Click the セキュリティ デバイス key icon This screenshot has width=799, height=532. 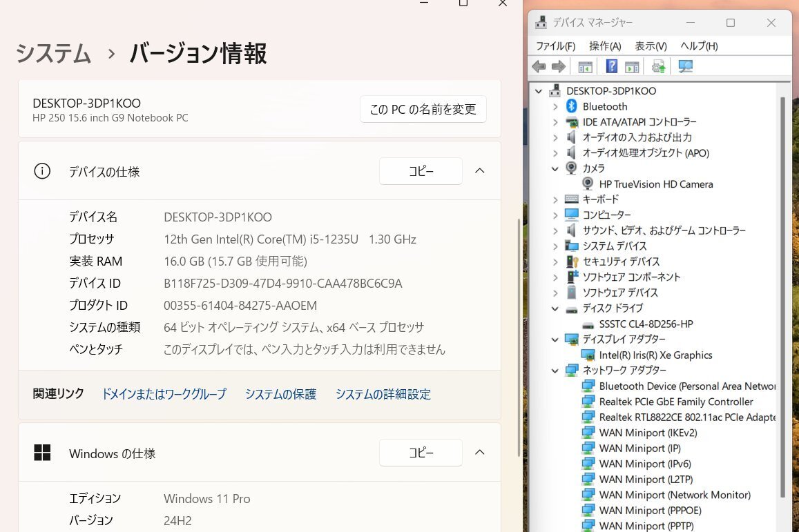click(572, 261)
